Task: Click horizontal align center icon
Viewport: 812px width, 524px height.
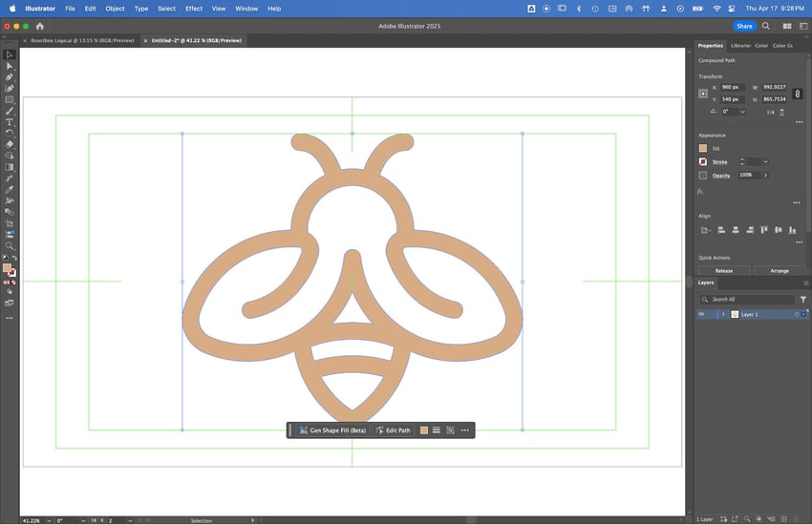Action: pos(736,230)
